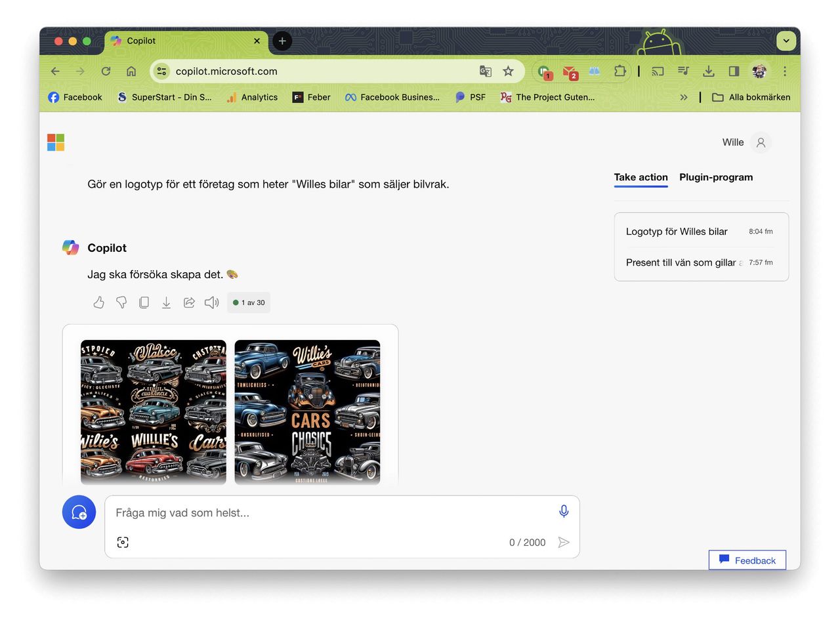Open the first generated car logo image
840x622 pixels.
click(154, 412)
